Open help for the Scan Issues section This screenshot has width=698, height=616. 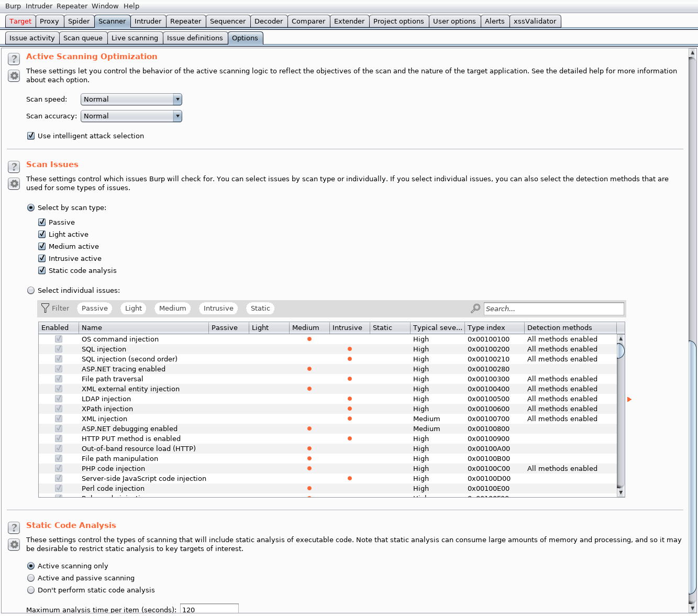pyautogui.click(x=14, y=167)
